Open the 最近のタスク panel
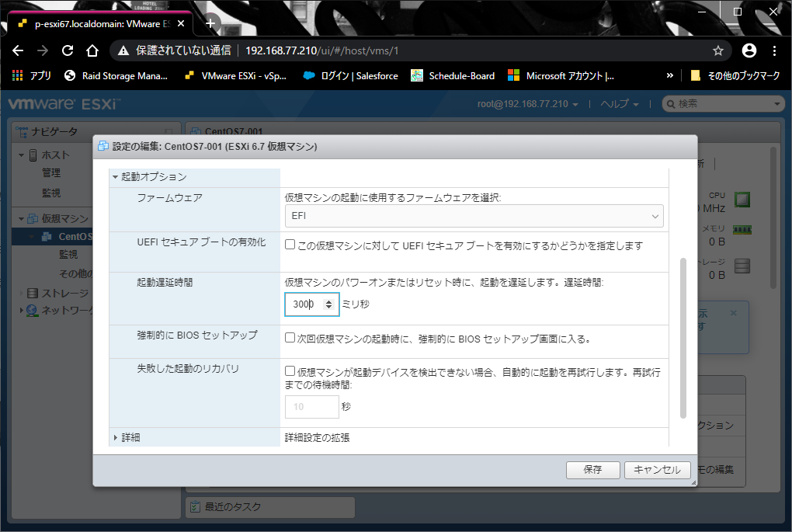Image resolution: width=792 pixels, height=532 pixels. point(271,506)
